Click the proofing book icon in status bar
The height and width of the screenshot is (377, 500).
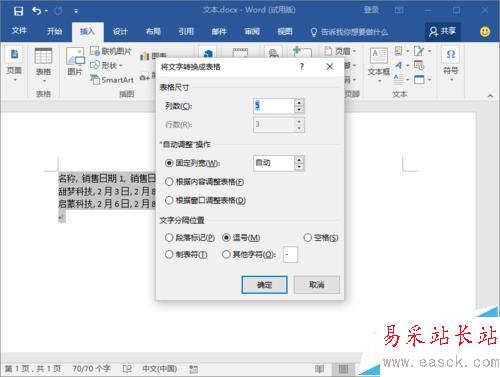(127, 369)
